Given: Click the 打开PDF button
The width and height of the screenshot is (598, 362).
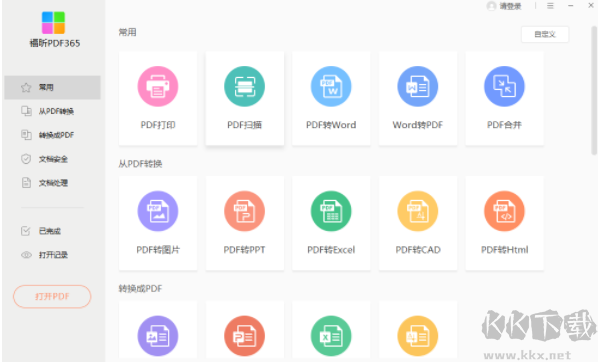Looking at the screenshot, I should (x=52, y=296).
